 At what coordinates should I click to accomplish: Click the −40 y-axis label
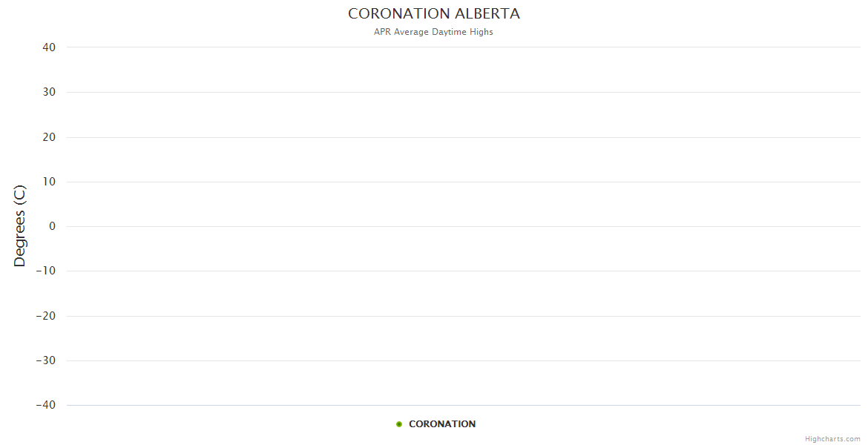click(46, 405)
